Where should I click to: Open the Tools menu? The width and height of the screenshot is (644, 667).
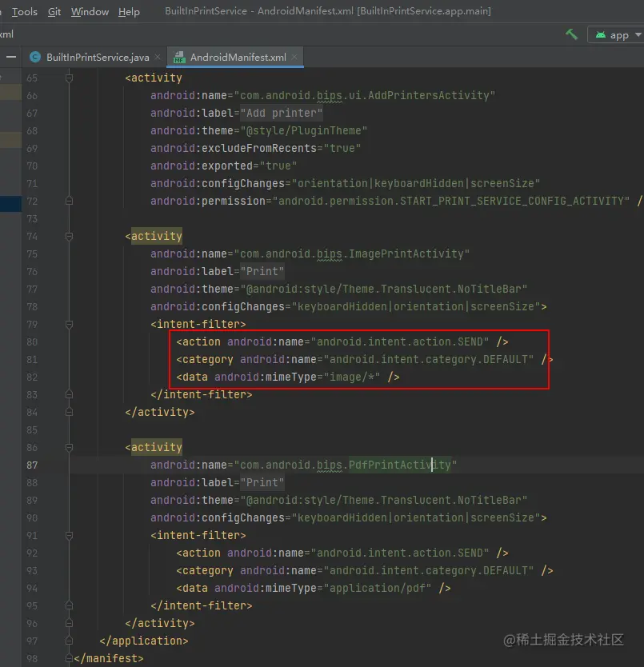coord(24,11)
